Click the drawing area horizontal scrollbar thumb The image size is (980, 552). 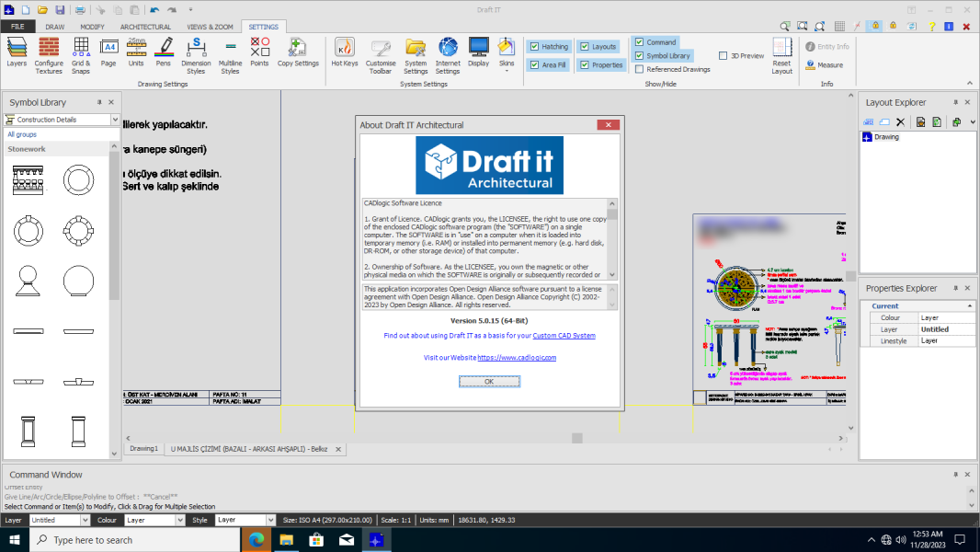(576, 438)
